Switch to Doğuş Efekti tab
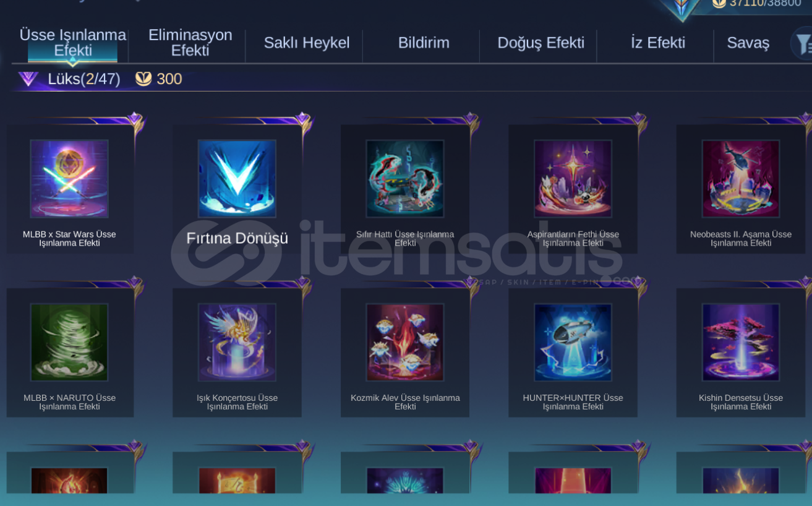812x506 pixels. pos(541,43)
